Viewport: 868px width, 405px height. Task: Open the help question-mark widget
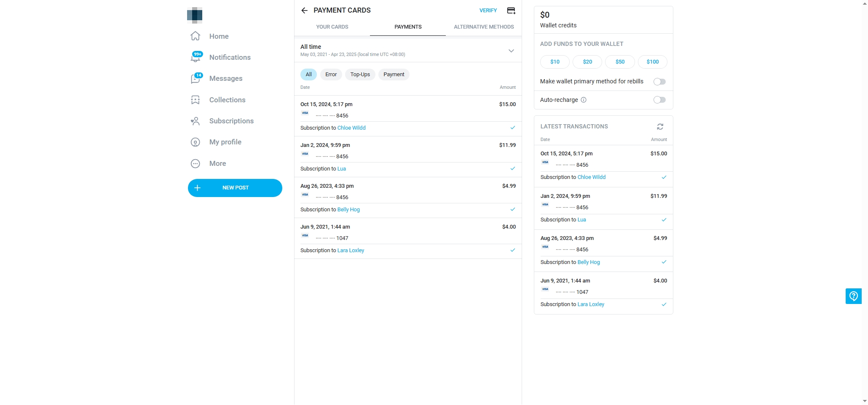(854, 296)
